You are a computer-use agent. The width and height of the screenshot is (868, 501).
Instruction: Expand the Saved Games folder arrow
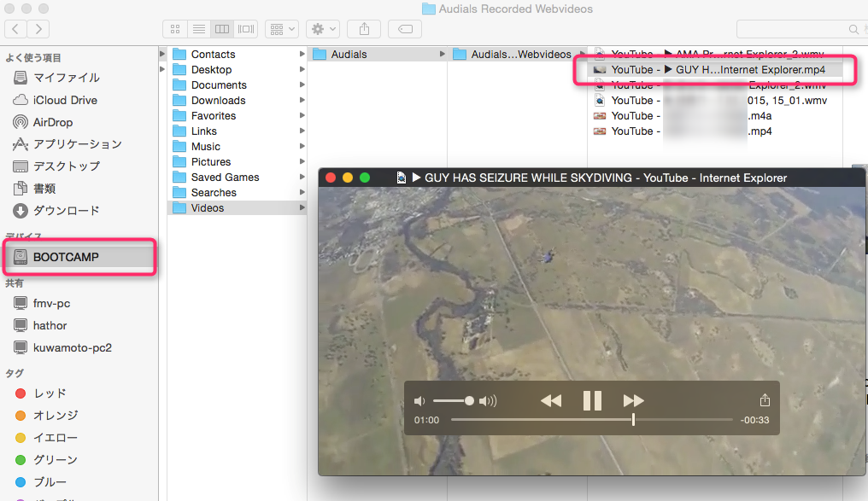(x=302, y=177)
